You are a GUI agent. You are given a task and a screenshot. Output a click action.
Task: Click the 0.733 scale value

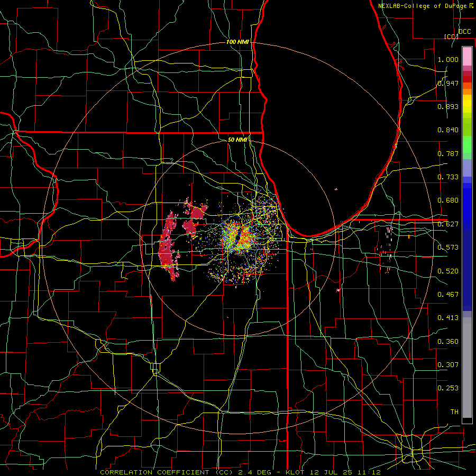tap(448, 177)
